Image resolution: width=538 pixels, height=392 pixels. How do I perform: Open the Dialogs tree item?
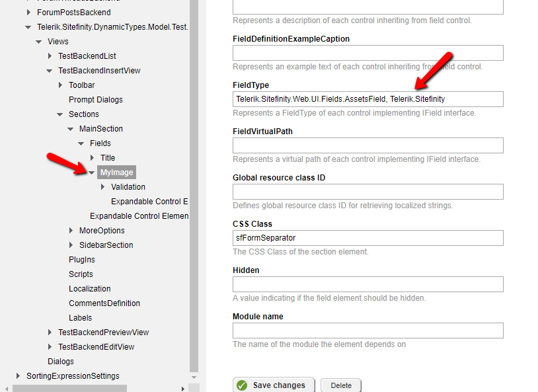pos(61,362)
